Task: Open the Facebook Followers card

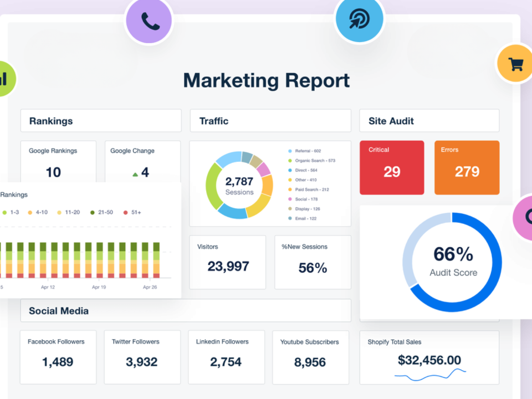Action: click(x=58, y=357)
